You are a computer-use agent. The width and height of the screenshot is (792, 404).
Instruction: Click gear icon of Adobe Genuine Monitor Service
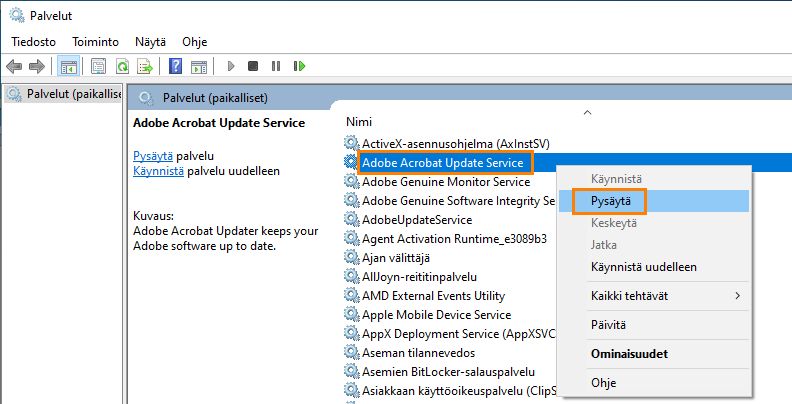[x=352, y=181]
